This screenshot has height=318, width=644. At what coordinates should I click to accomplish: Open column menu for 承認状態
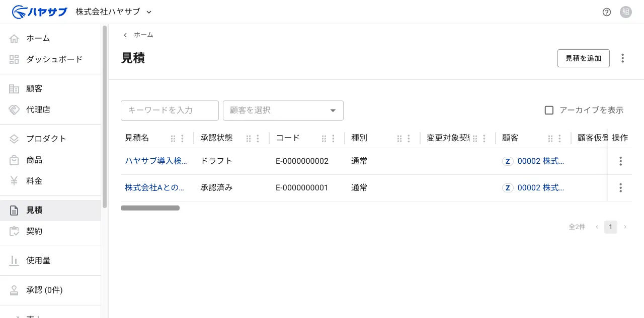(x=258, y=138)
